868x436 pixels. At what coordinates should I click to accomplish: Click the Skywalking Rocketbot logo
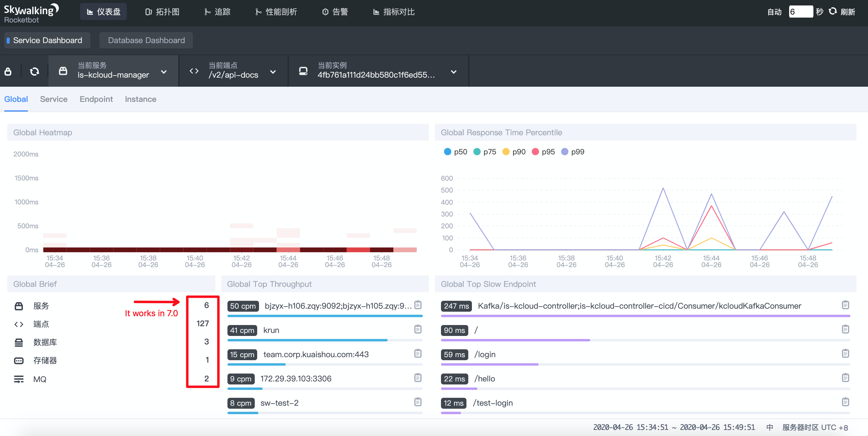pyautogui.click(x=31, y=13)
